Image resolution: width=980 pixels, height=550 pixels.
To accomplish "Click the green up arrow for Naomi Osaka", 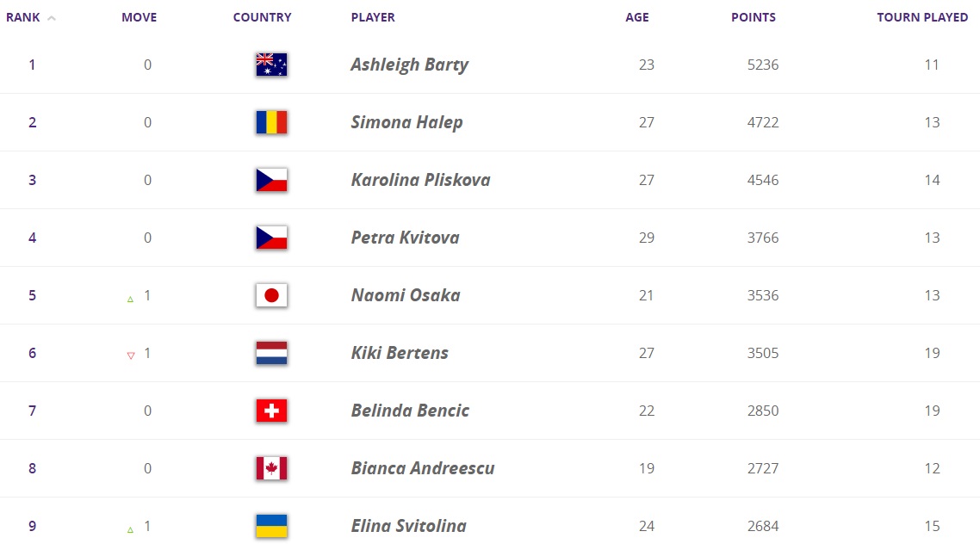I will click(131, 298).
